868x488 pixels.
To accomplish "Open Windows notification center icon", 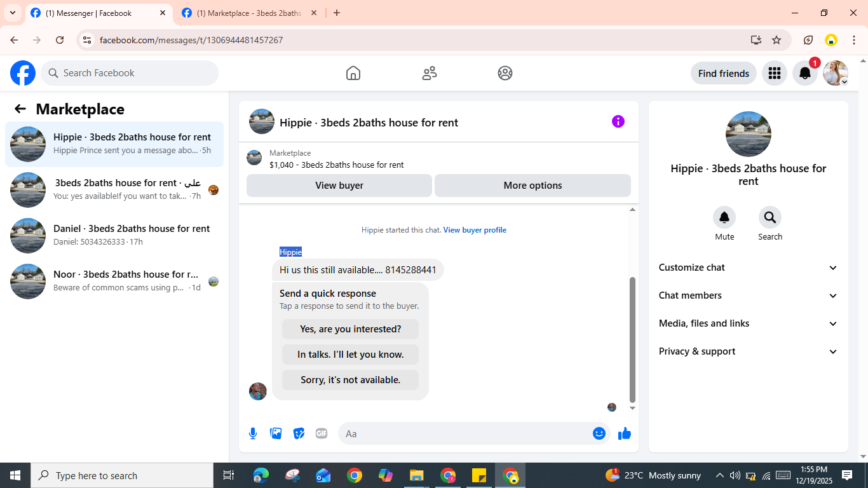I will (x=847, y=475).
